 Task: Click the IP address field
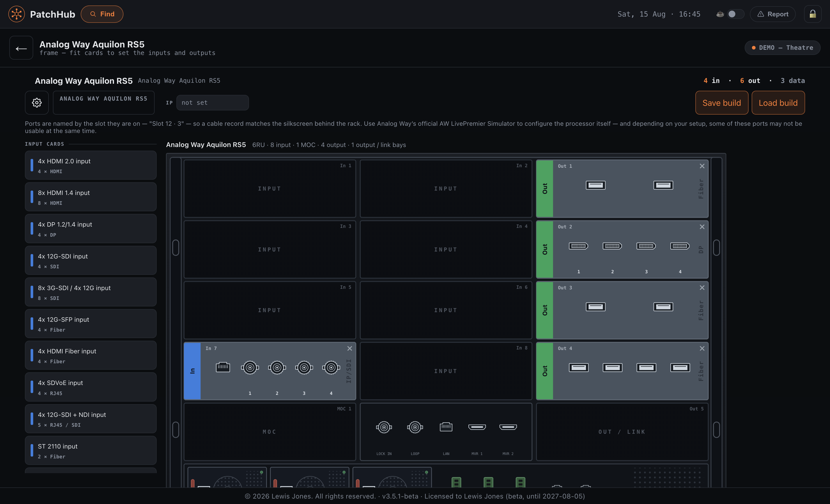point(212,103)
